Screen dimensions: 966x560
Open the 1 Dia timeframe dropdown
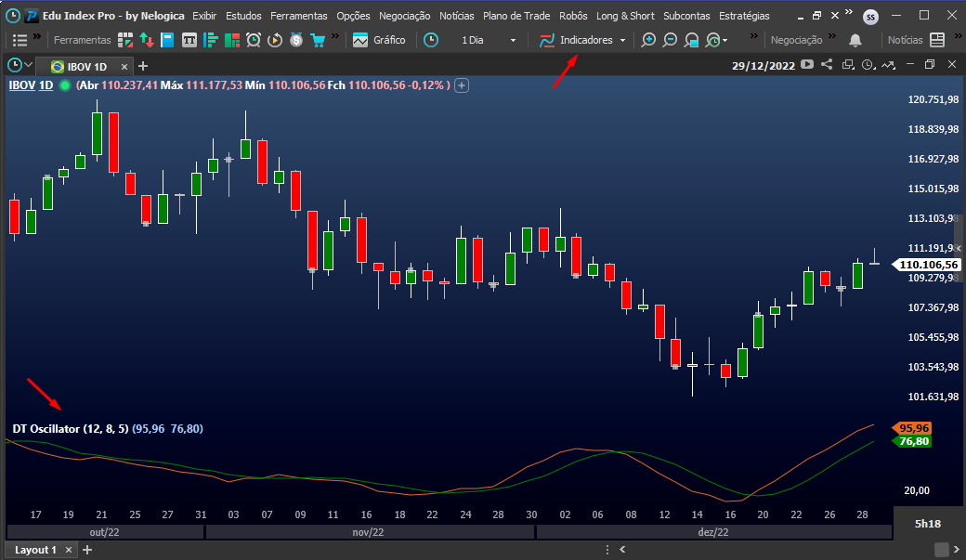(x=487, y=40)
